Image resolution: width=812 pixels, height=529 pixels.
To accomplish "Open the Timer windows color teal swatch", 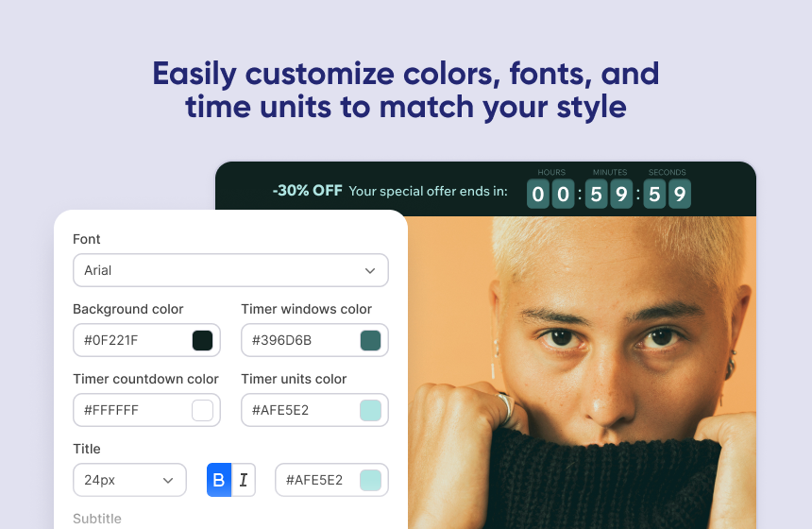I will coord(370,340).
